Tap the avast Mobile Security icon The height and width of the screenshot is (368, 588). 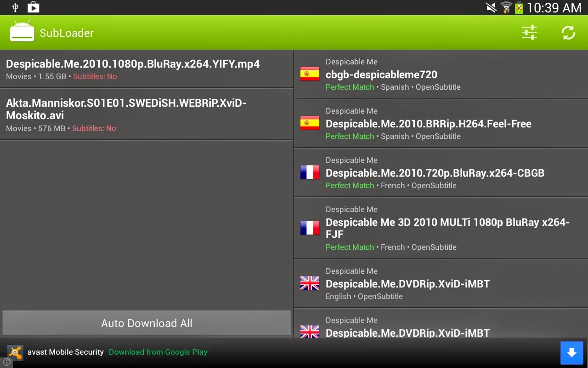pyautogui.click(x=16, y=352)
